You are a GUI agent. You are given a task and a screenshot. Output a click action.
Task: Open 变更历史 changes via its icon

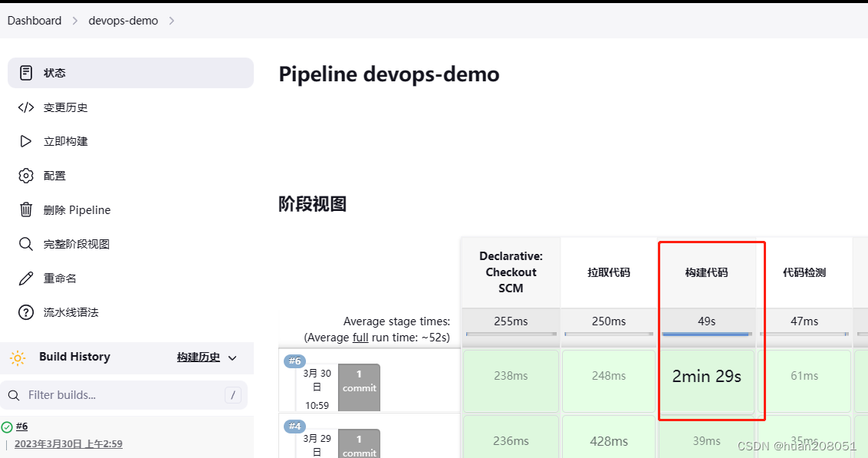25,107
